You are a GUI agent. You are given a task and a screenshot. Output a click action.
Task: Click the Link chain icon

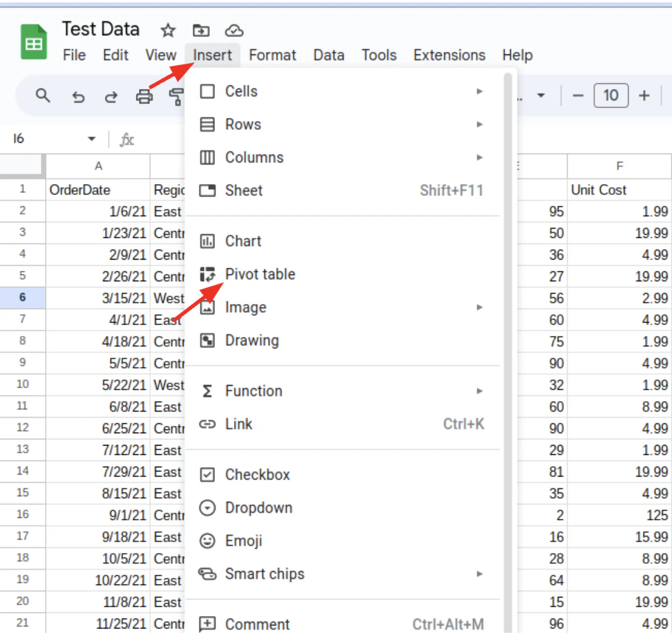tap(208, 424)
